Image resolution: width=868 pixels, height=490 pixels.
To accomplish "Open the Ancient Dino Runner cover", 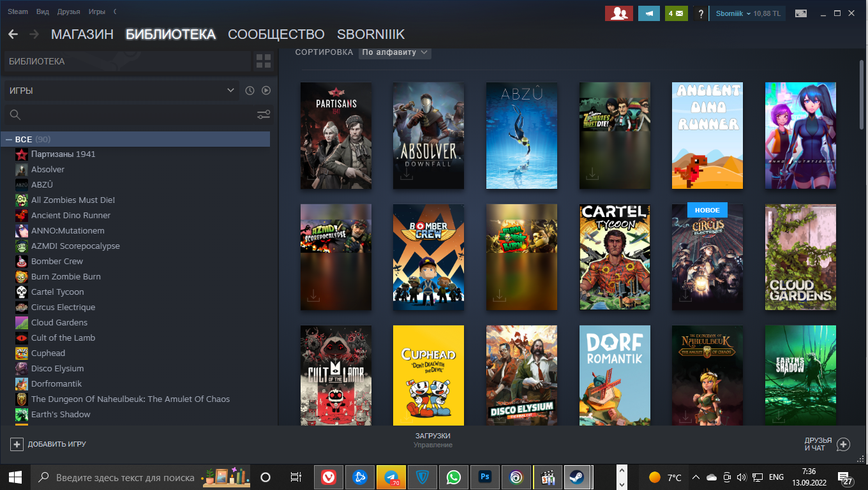I will [707, 135].
